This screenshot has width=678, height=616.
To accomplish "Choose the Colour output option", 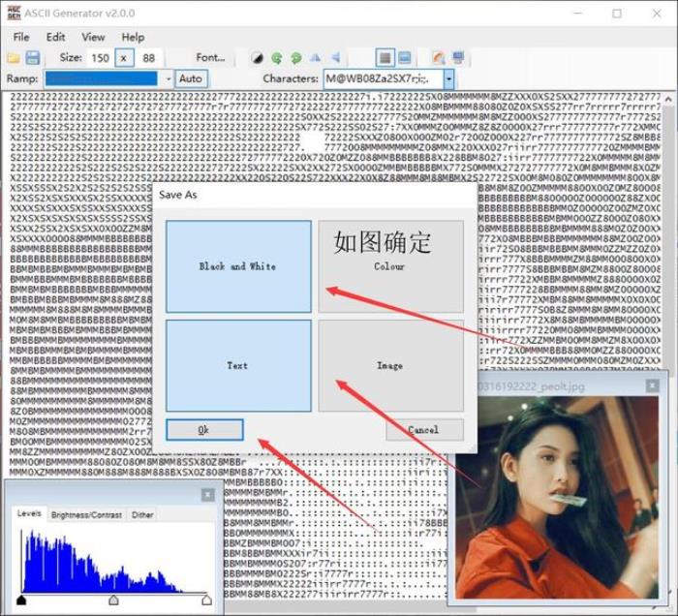I will 390,266.
